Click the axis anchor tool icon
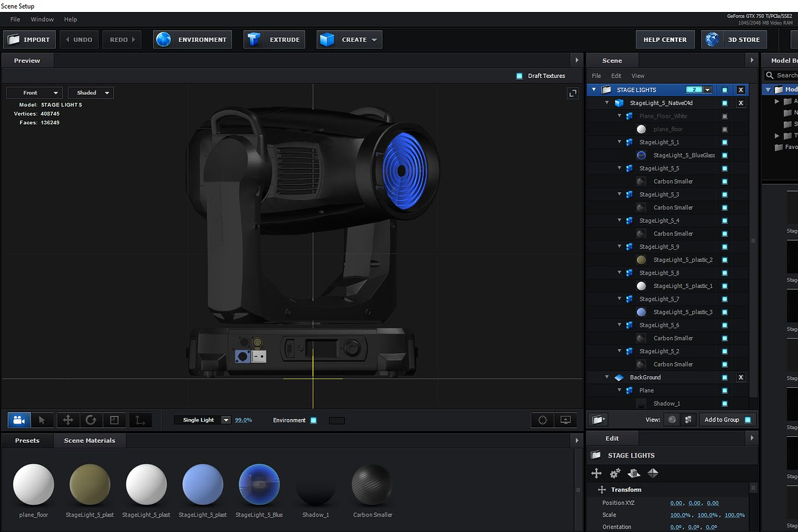Viewport: 798px width, 532px height. coord(140,420)
